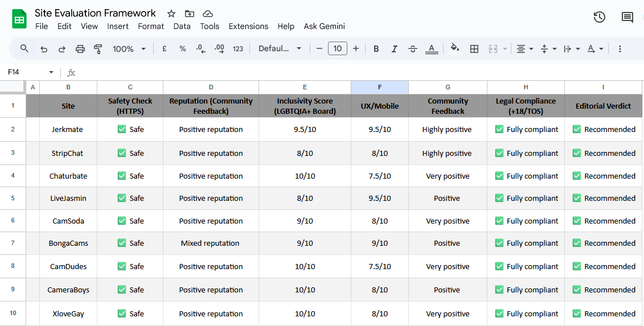The width and height of the screenshot is (644, 326).
Task: Open the horizontal align dropdown
Action: point(524,49)
